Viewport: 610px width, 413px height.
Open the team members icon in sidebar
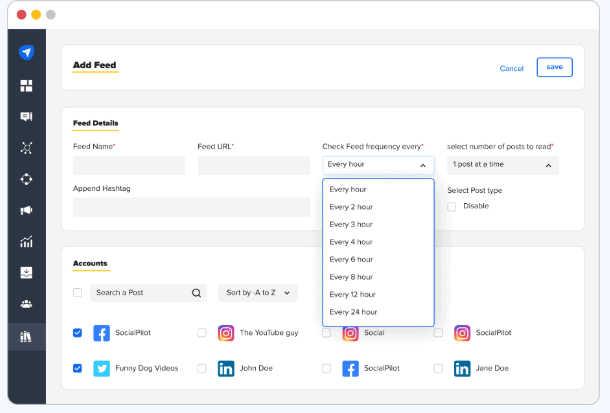click(x=26, y=304)
